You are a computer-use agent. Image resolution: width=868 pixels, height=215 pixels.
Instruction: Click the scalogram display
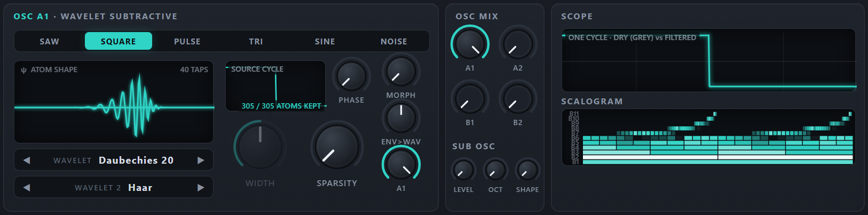click(708, 137)
